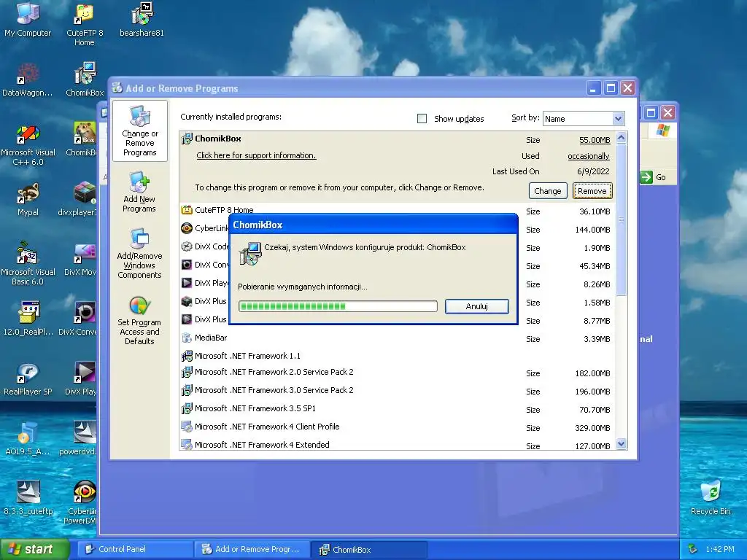747x560 pixels.
Task: Click the 55.00MB size value
Action: (x=595, y=140)
